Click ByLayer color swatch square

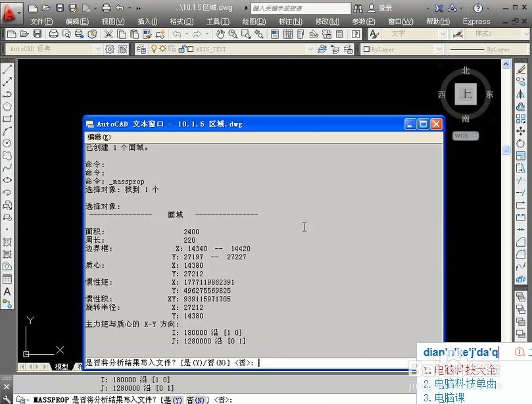[366, 49]
